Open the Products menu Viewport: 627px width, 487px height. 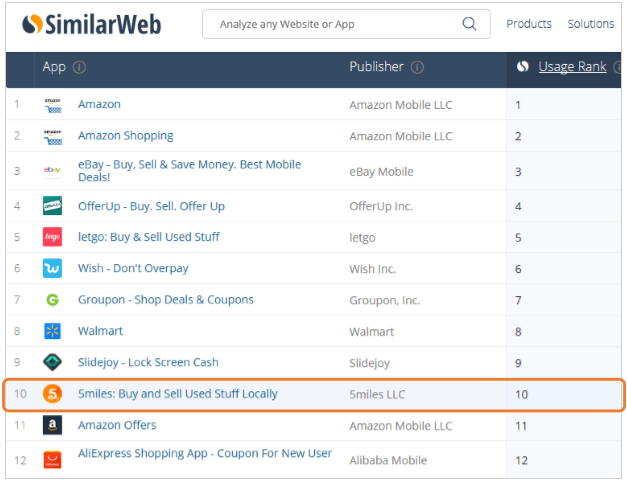(529, 24)
